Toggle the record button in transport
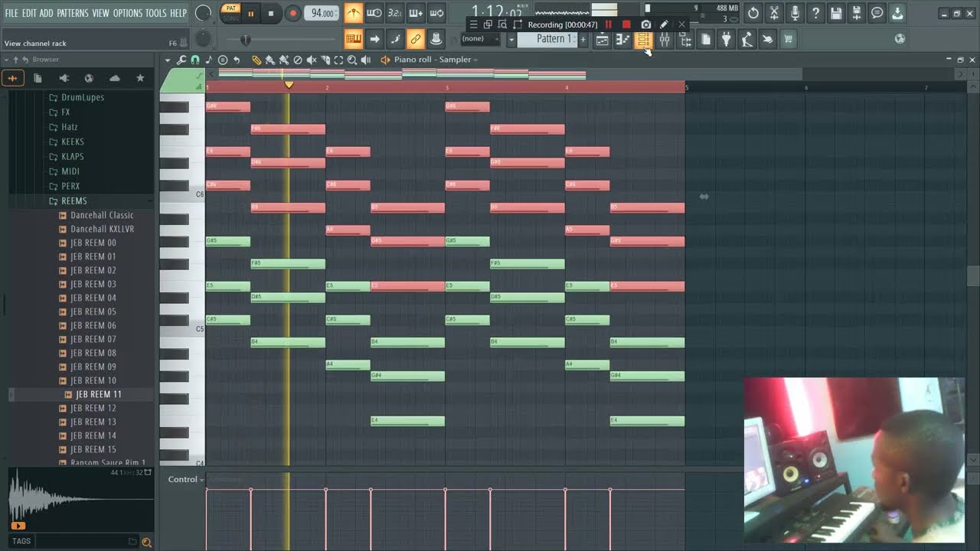Image resolution: width=980 pixels, height=551 pixels. point(292,14)
